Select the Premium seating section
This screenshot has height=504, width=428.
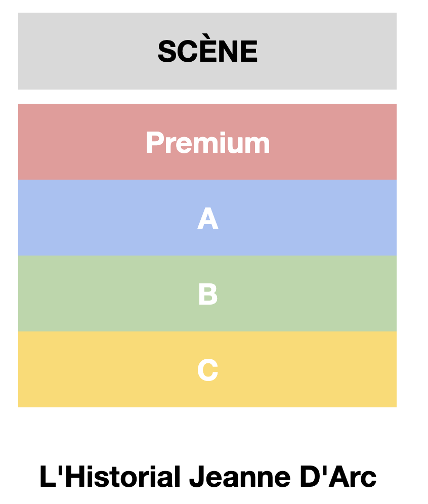click(207, 142)
